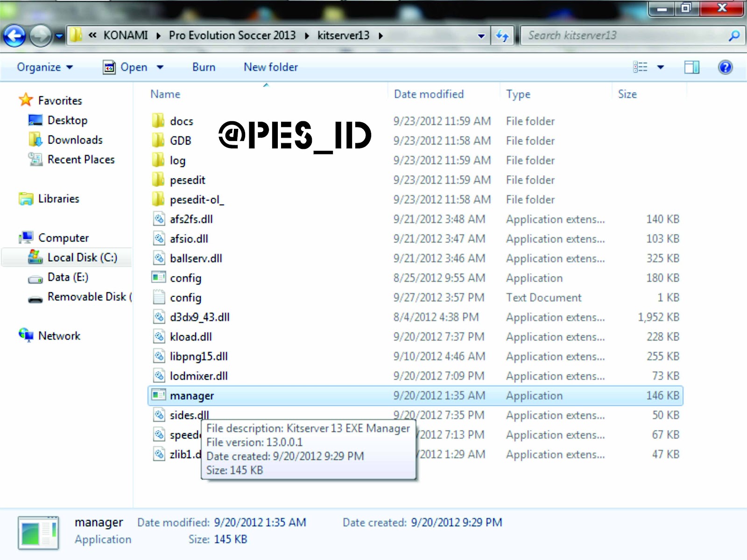Screen dimensions: 747x560
Task: Click the Text Document type cell
Action: click(544, 298)
